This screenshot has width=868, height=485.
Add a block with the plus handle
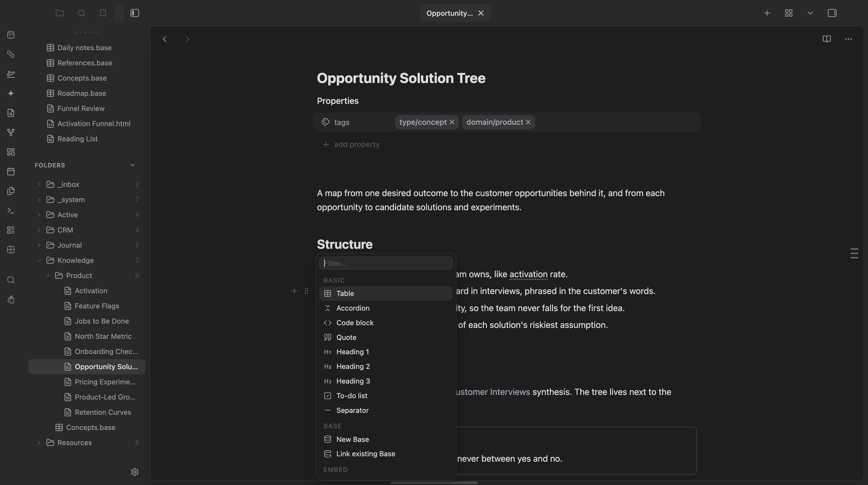[x=294, y=291]
